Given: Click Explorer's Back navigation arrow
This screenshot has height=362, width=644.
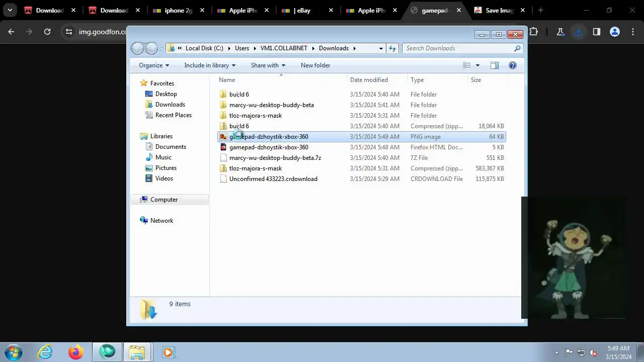Looking at the screenshot, I should (x=137, y=48).
